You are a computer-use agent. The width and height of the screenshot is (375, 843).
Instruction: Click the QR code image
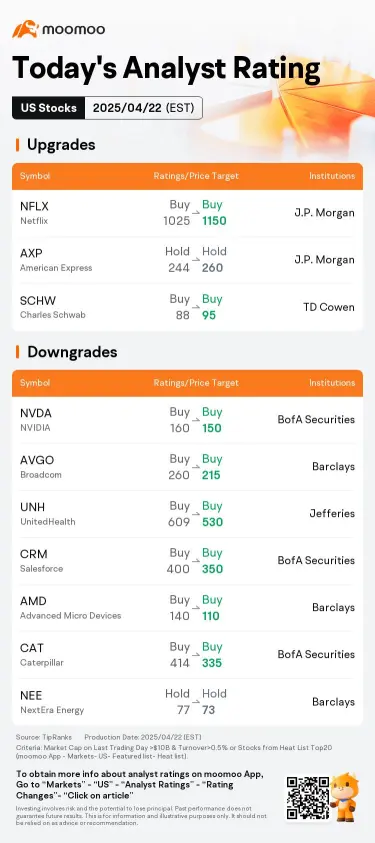(307, 798)
